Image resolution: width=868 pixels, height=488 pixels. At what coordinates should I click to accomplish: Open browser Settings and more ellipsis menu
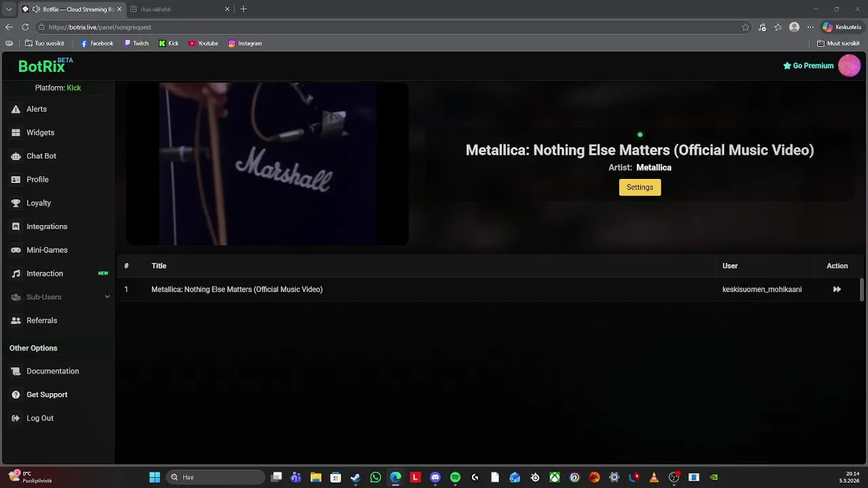click(810, 27)
